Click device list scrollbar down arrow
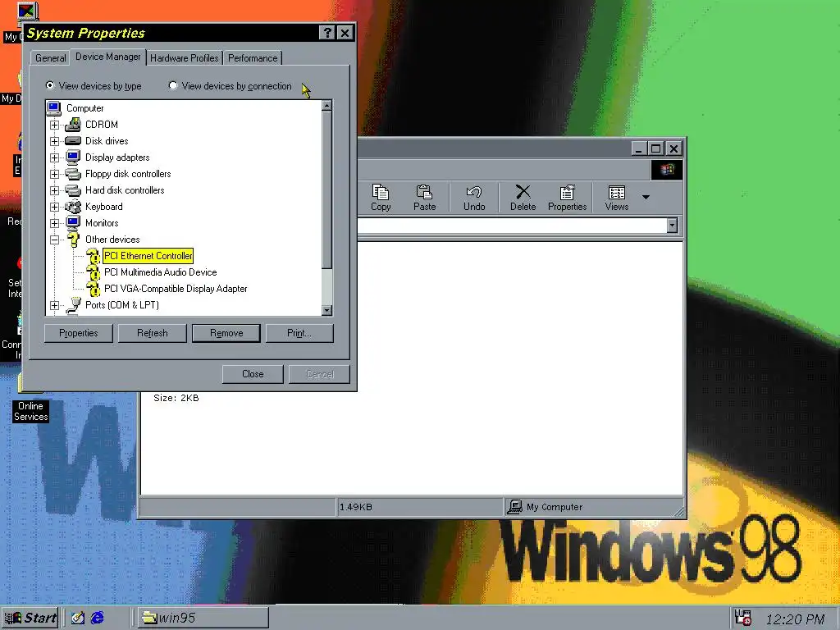 (x=326, y=310)
